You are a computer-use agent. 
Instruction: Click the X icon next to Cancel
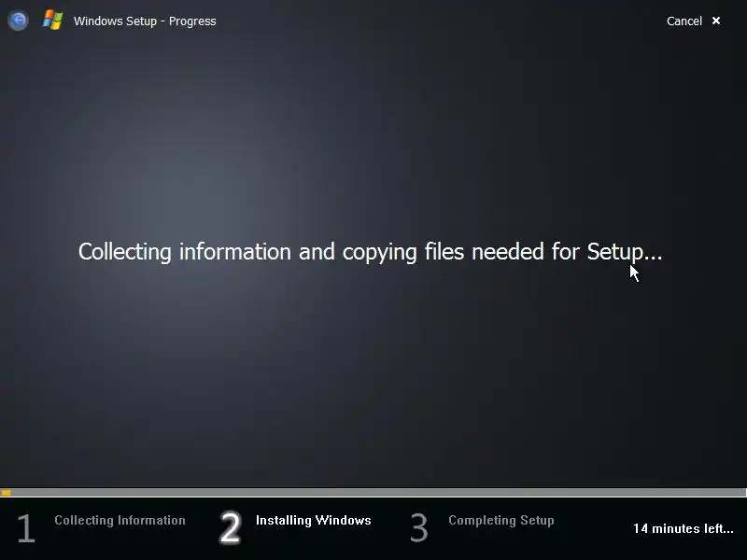(716, 21)
